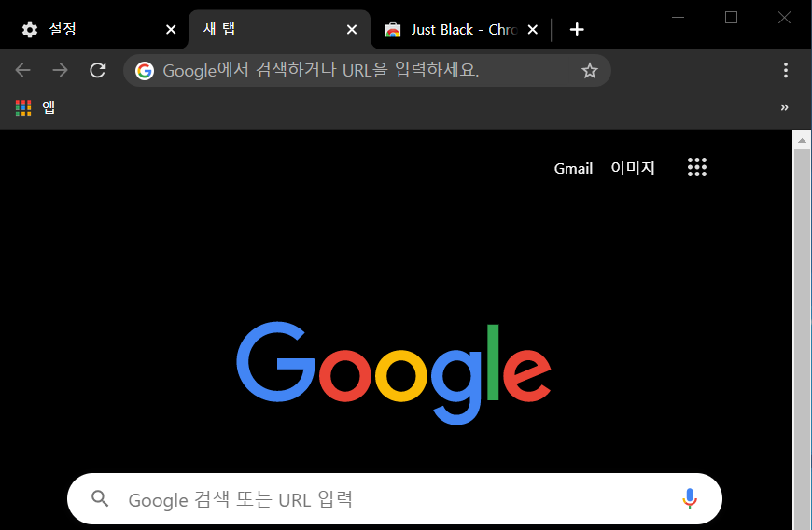Click the magnifier icon in search box

pos(100,498)
